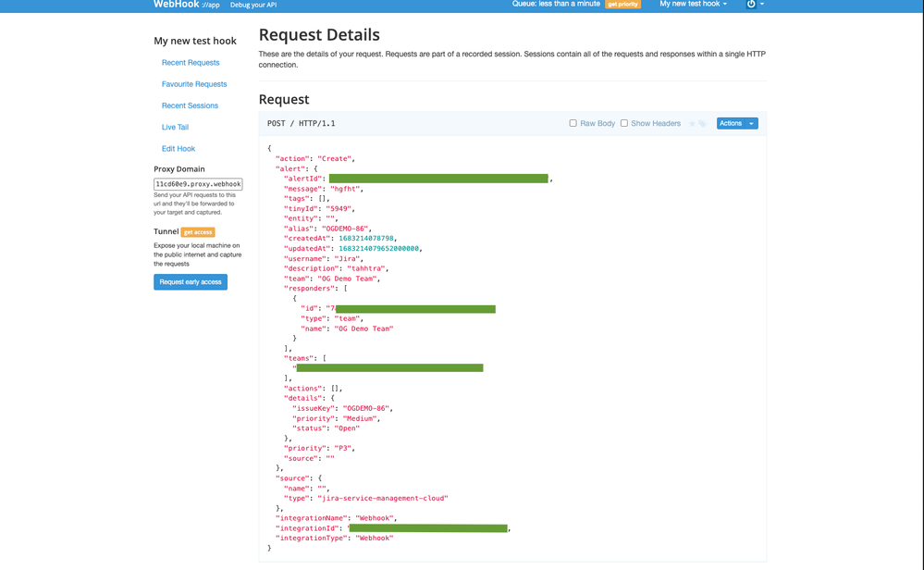The height and width of the screenshot is (570, 924).
Task: Click the "hgfht" message value
Action: click(x=345, y=189)
